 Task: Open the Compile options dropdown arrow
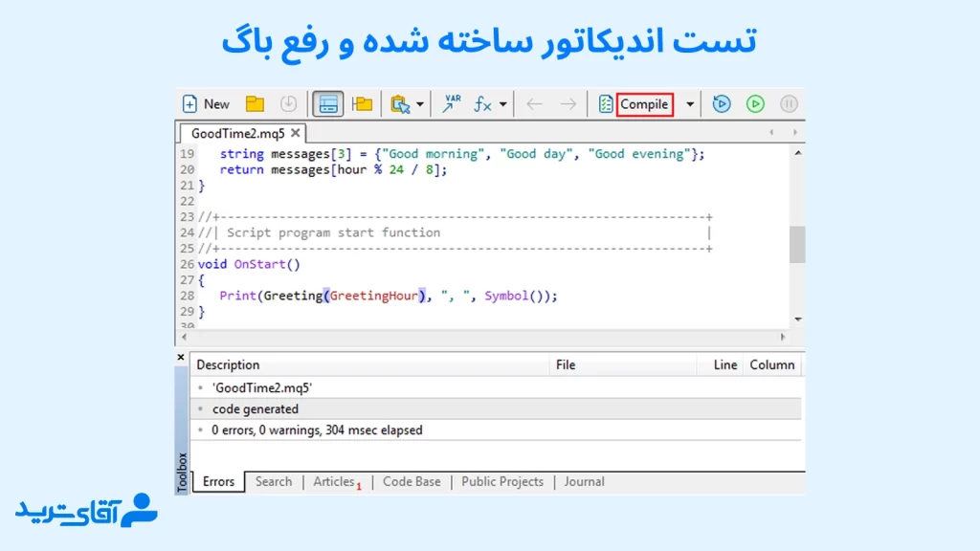point(688,103)
